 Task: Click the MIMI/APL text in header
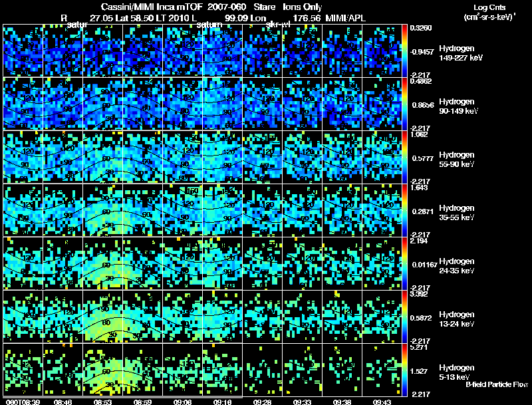pos(345,18)
